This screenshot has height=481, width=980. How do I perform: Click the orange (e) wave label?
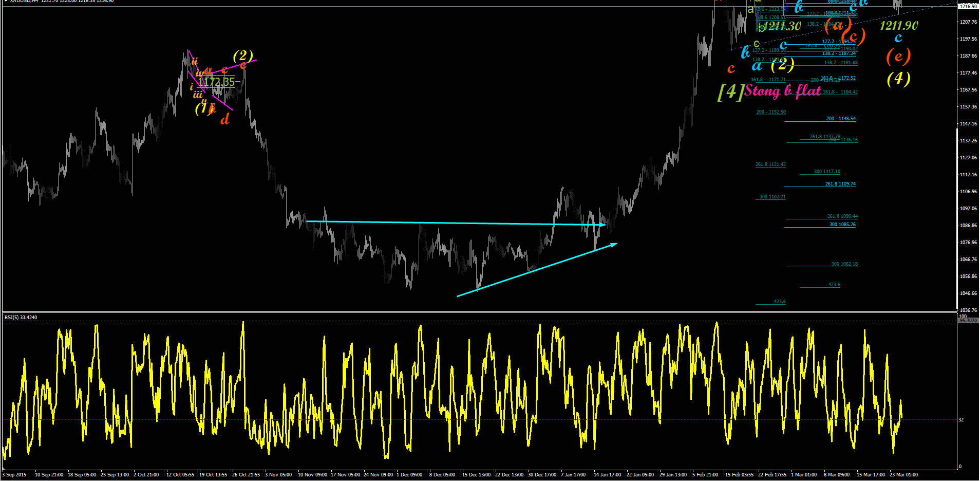tap(898, 57)
